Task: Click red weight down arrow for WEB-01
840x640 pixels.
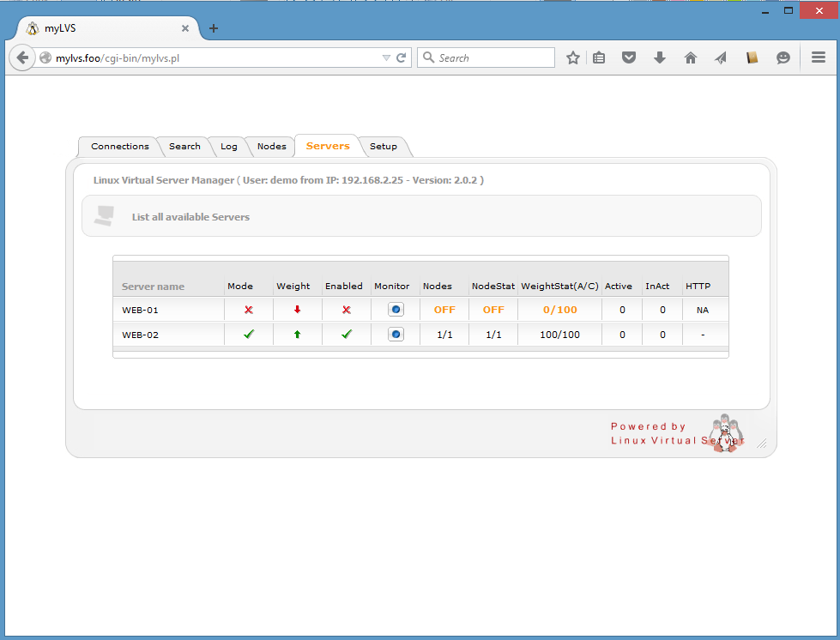Action: [297, 310]
